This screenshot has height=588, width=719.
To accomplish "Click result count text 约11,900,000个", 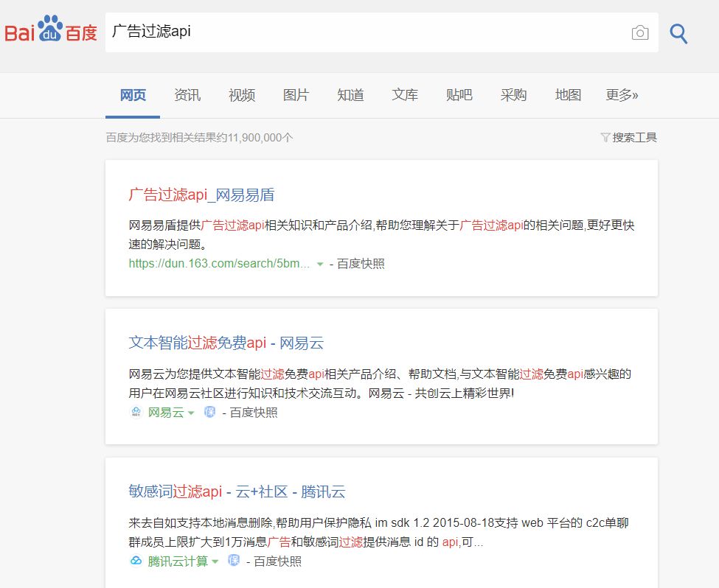I will click(x=254, y=138).
